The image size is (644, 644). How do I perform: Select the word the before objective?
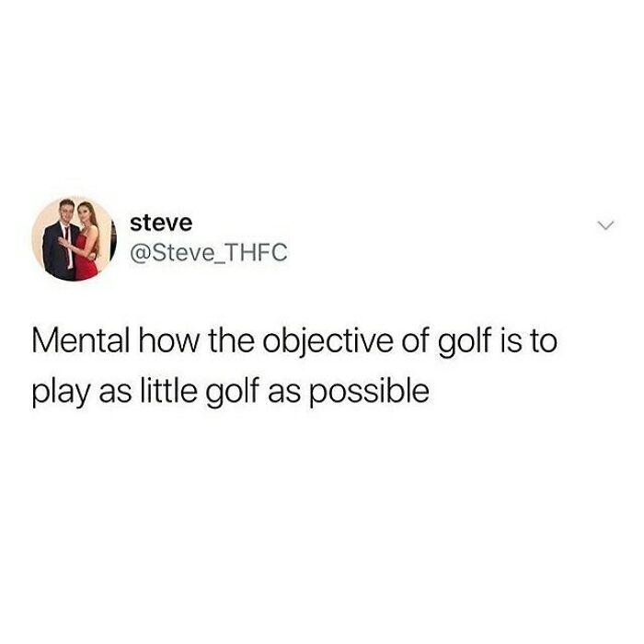(230, 340)
